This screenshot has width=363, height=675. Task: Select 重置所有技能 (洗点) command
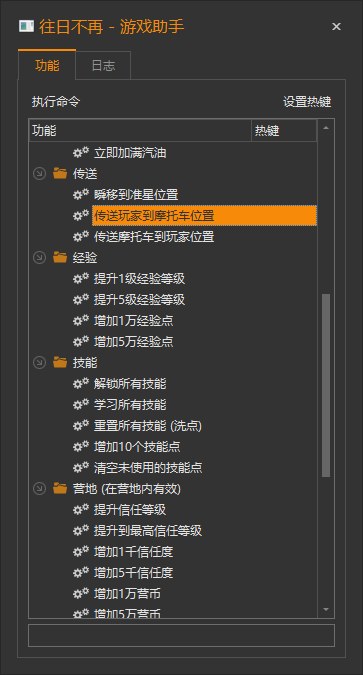tap(148, 426)
